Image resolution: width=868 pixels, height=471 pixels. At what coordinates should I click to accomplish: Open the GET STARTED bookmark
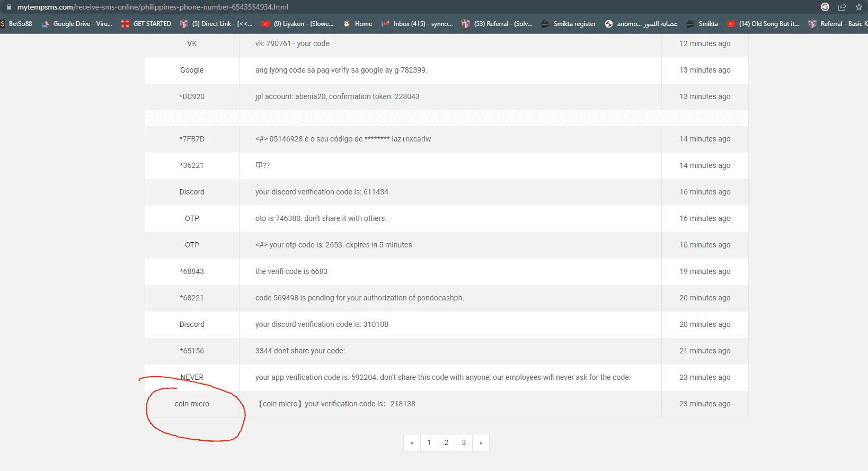146,24
